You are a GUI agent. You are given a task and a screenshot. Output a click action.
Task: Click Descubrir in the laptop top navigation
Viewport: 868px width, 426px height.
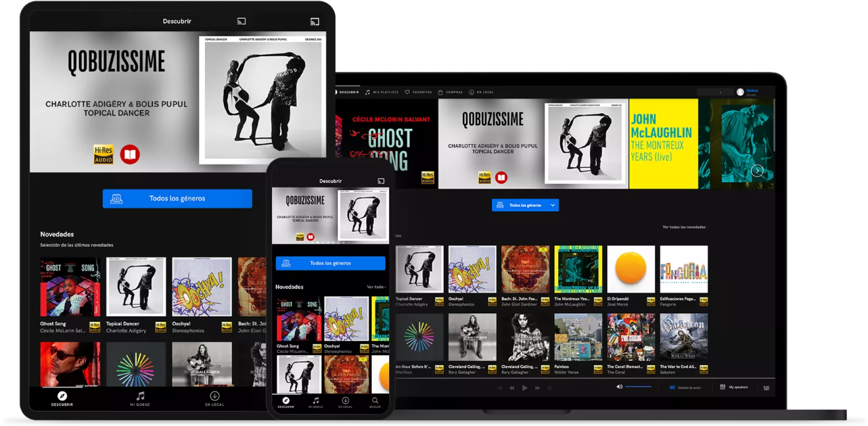tap(348, 92)
